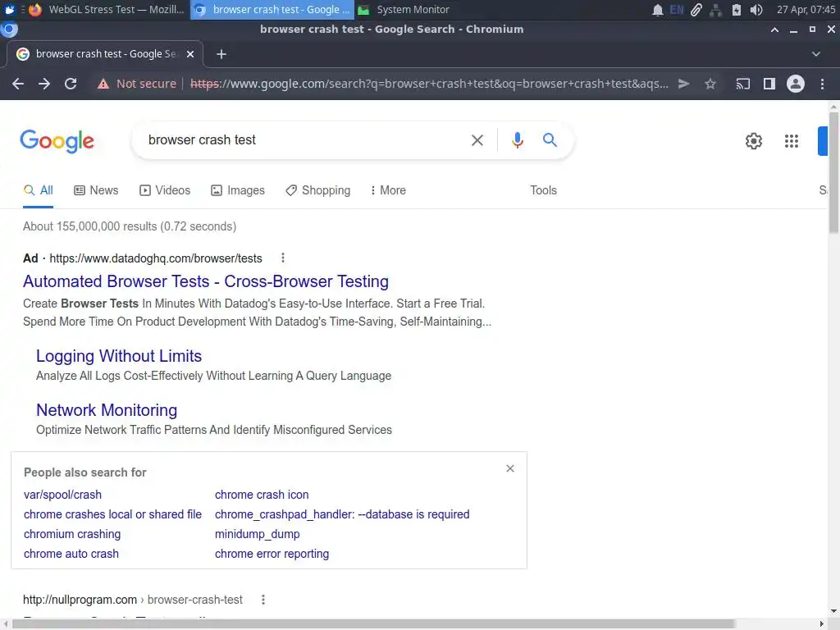Search for chrome error reporting
Viewport: 840px width, 630px height.
tap(272, 554)
